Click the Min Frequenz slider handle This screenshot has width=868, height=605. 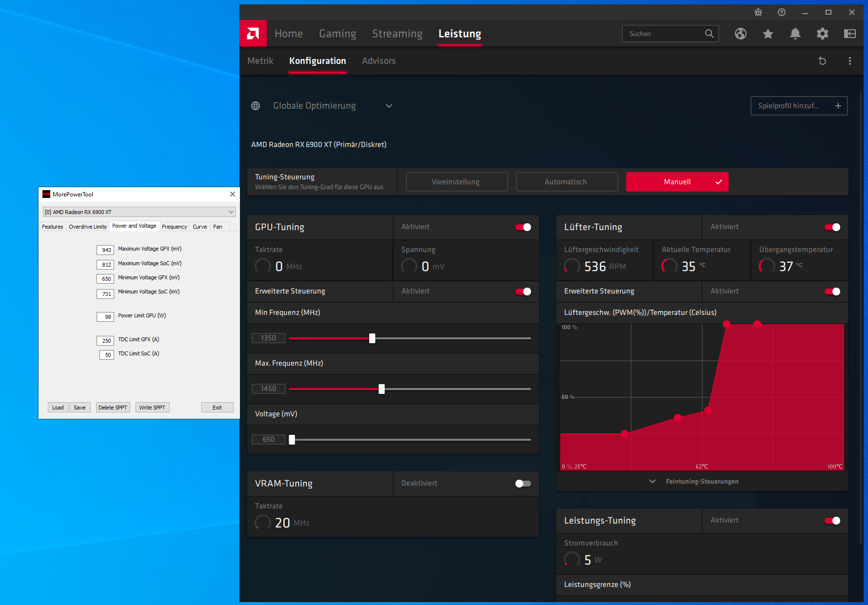point(372,338)
